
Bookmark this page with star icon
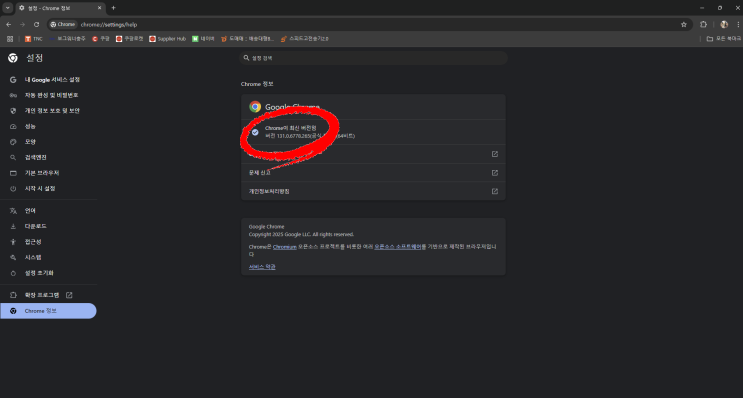684,25
